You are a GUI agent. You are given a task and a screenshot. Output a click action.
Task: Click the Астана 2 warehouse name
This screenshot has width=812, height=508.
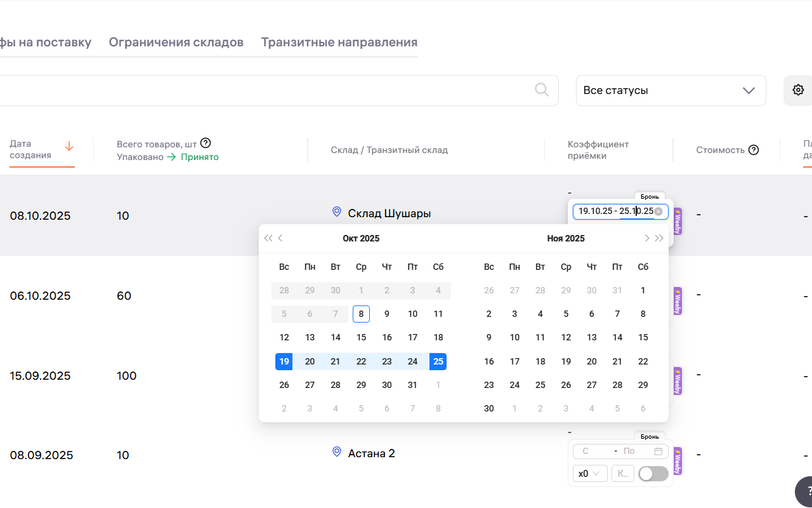pos(372,453)
